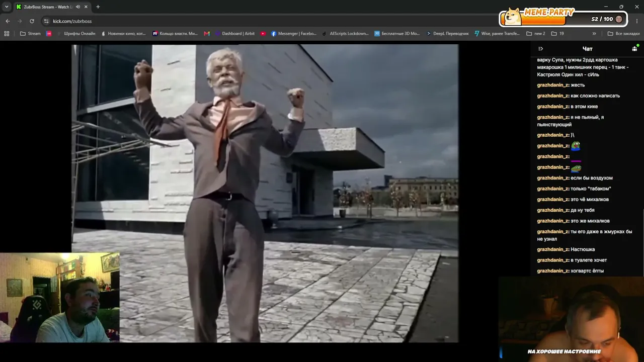Click username on "как сложно написать" message
This screenshot has height=362, width=644.
point(552,96)
